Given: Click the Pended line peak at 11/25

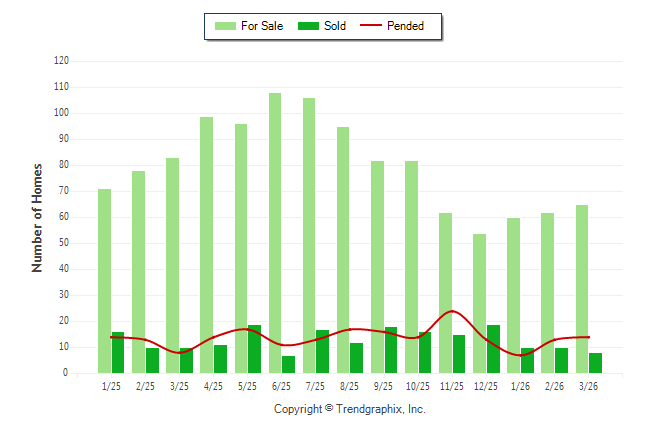Looking at the screenshot, I should pyautogui.click(x=452, y=311).
